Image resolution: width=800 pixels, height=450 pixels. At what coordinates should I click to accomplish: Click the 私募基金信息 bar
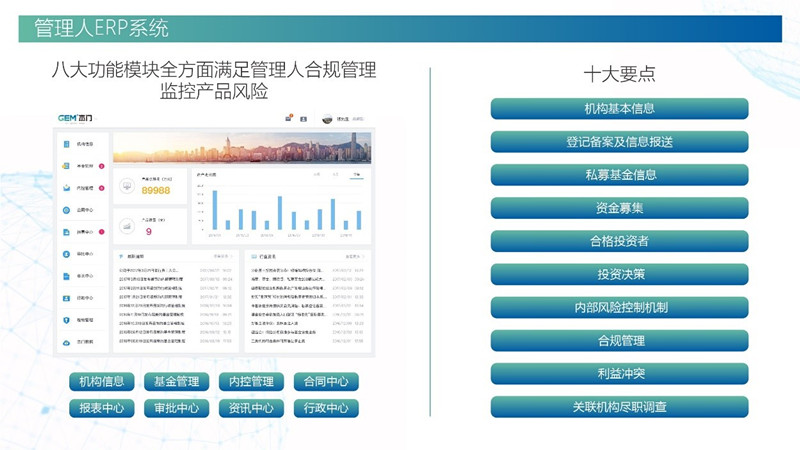click(619, 174)
